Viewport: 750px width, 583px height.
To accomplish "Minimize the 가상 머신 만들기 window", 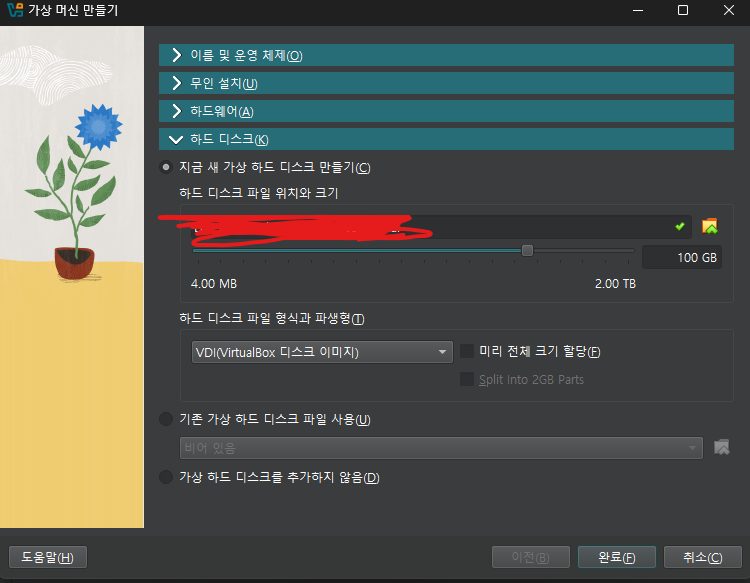I will pyautogui.click(x=638, y=10).
